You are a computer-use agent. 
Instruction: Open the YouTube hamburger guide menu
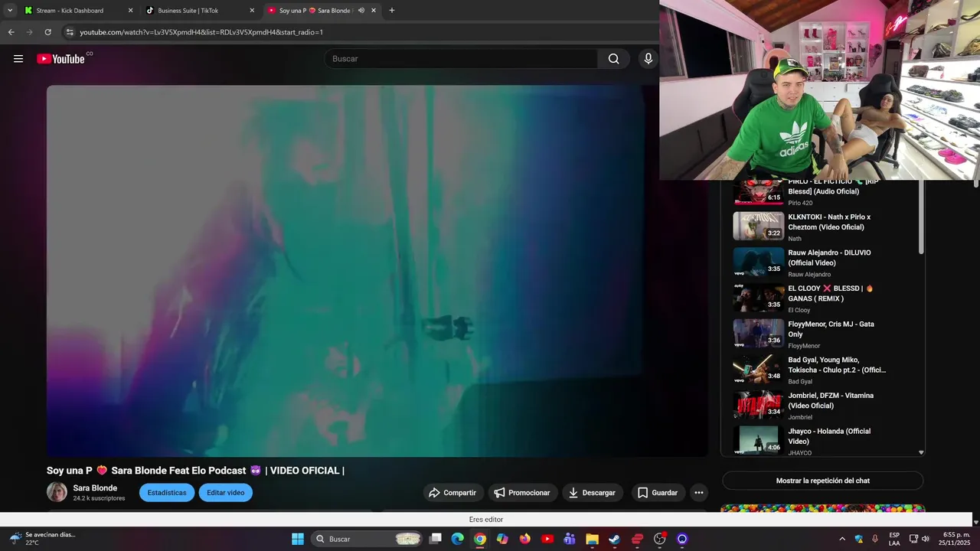pyautogui.click(x=18, y=59)
